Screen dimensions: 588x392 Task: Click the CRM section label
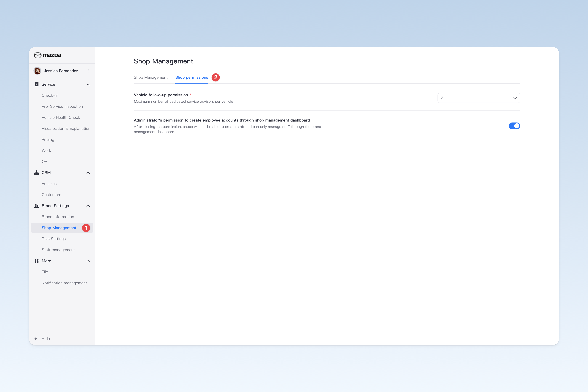(46, 172)
